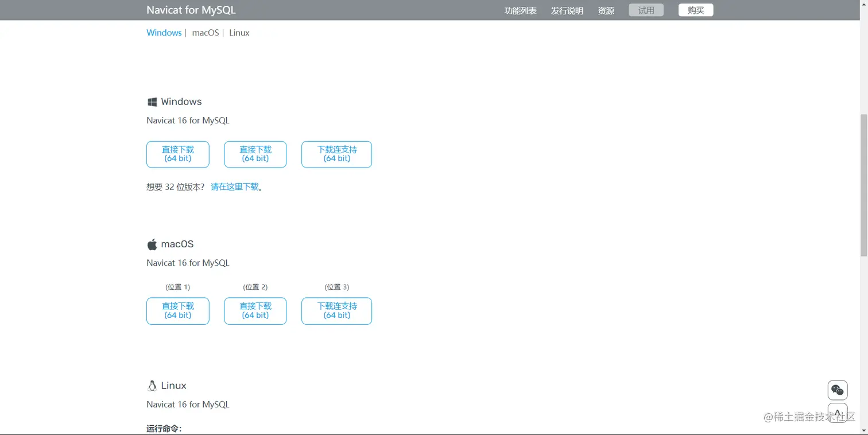Open 功能列表 in the header
868x435 pixels.
(520, 11)
